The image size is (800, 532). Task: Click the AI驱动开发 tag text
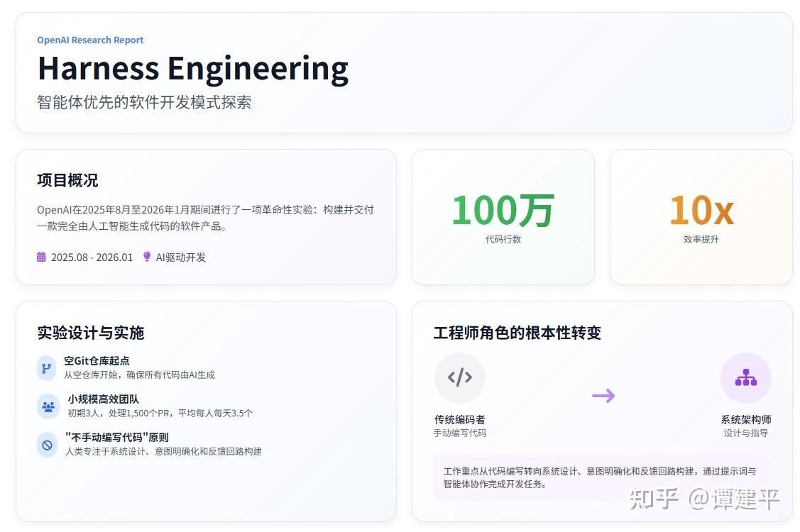click(181, 257)
